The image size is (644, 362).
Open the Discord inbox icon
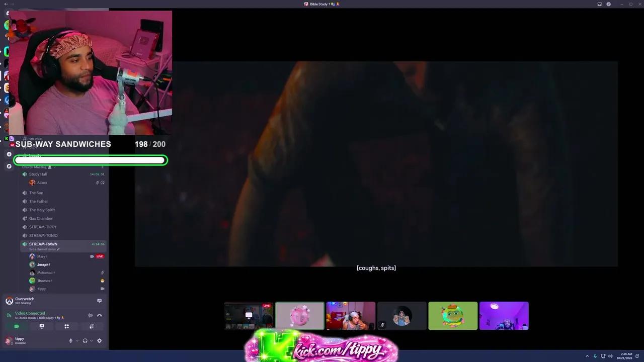(599, 4)
